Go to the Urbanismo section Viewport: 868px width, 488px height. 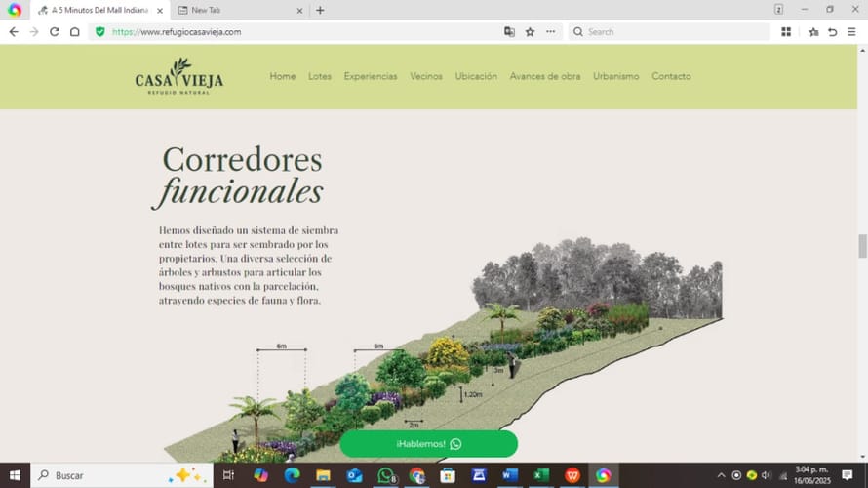click(615, 76)
